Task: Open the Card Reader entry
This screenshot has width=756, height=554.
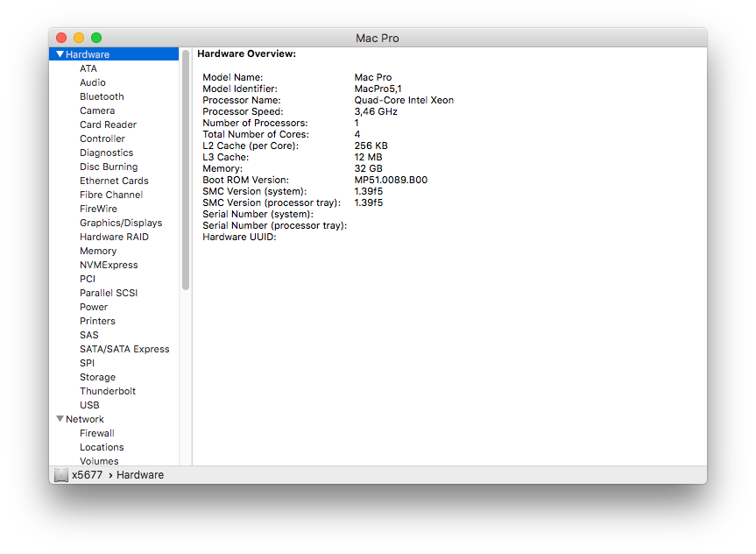Action: (108, 124)
